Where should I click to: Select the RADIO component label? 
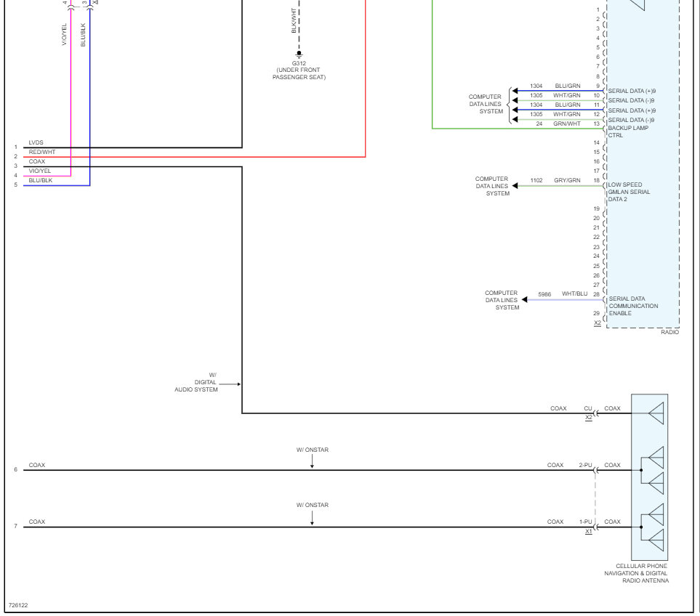point(669,332)
